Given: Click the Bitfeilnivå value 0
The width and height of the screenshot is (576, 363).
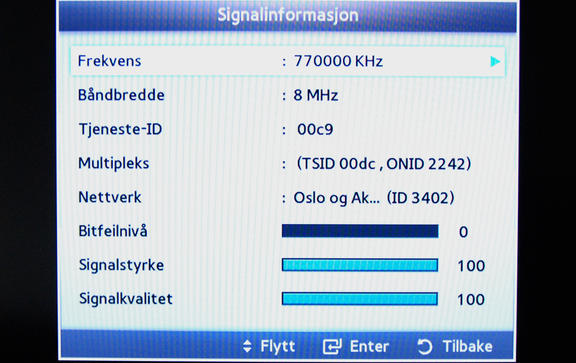Looking at the screenshot, I should pos(463,232).
